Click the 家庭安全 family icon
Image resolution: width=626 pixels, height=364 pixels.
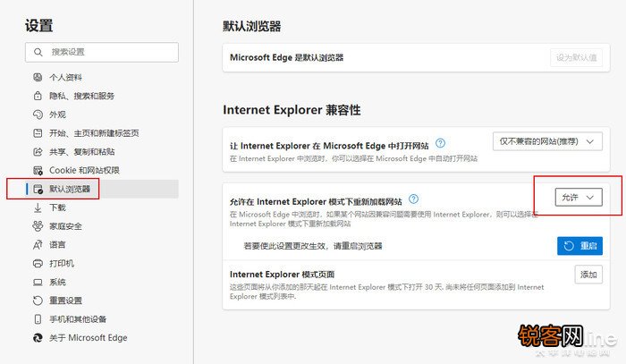coord(38,226)
